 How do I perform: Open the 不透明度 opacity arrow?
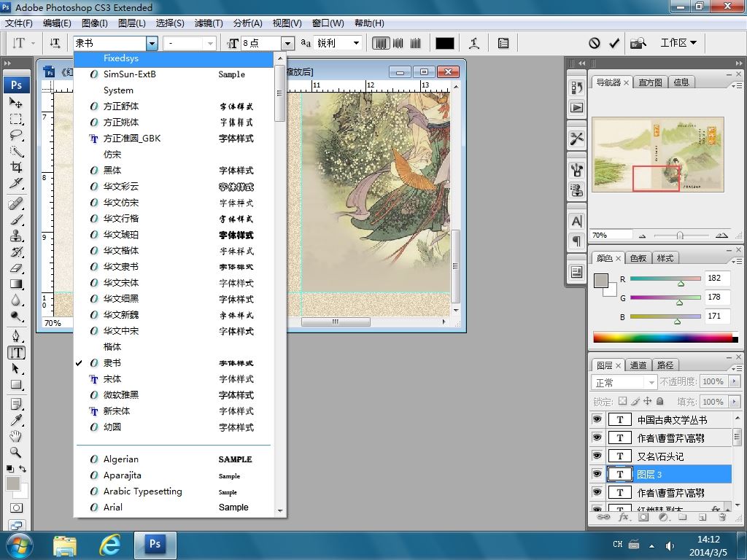click(x=734, y=381)
